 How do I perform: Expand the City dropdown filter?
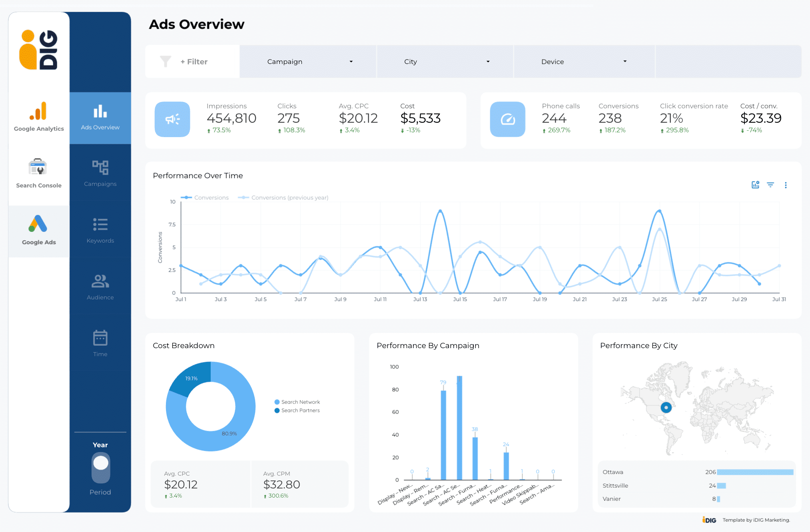point(445,62)
